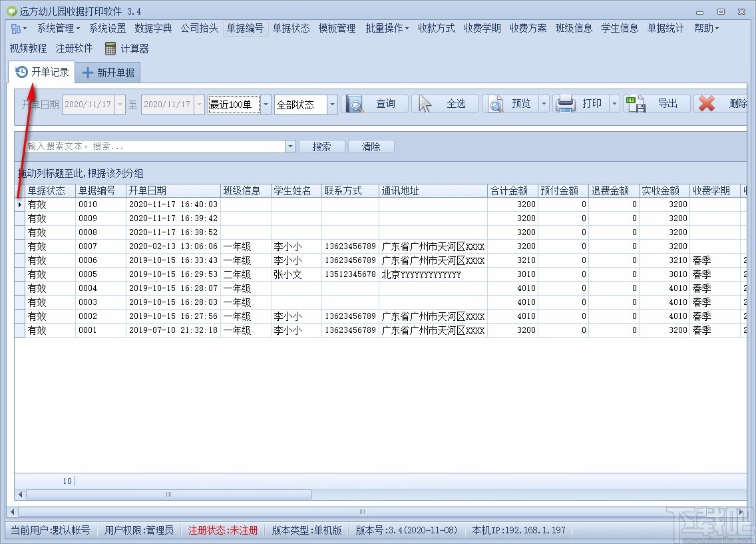Switch to the 开单记录 tab
The width and height of the screenshot is (756, 544).
pos(42,73)
